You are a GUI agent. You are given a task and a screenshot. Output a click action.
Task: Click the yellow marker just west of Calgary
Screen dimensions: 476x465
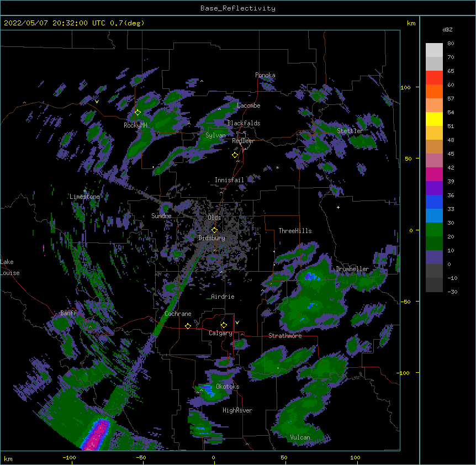click(224, 325)
